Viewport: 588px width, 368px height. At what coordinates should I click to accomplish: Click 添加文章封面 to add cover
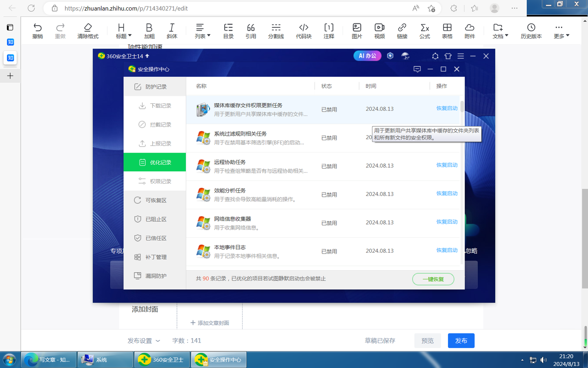click(209, 323)
